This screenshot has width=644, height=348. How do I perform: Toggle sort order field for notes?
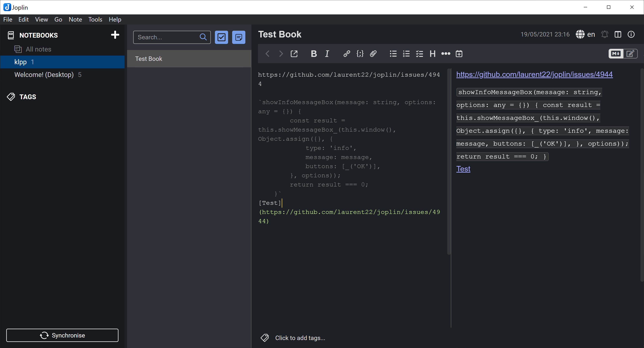(x=239, y=37)
